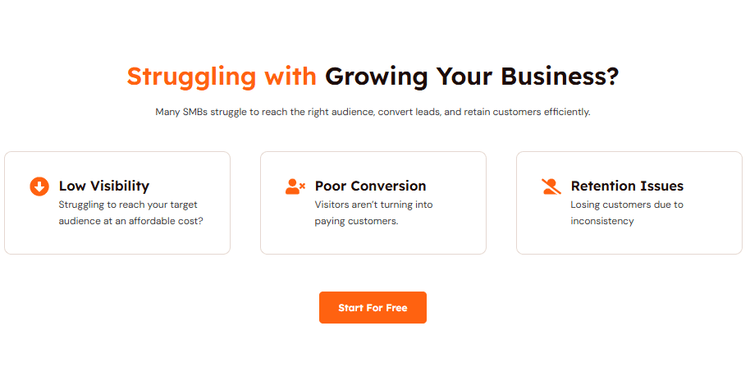This screenshot has height=382, width=750.
Task: Select the Poor Conversion card title
Action: coord(370,186)
